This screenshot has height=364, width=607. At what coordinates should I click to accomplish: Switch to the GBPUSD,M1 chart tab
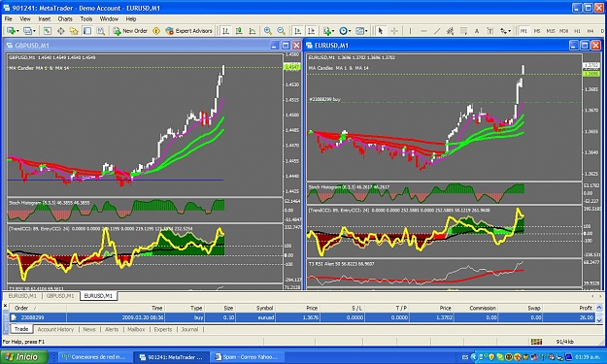click(x=60, y=296)
